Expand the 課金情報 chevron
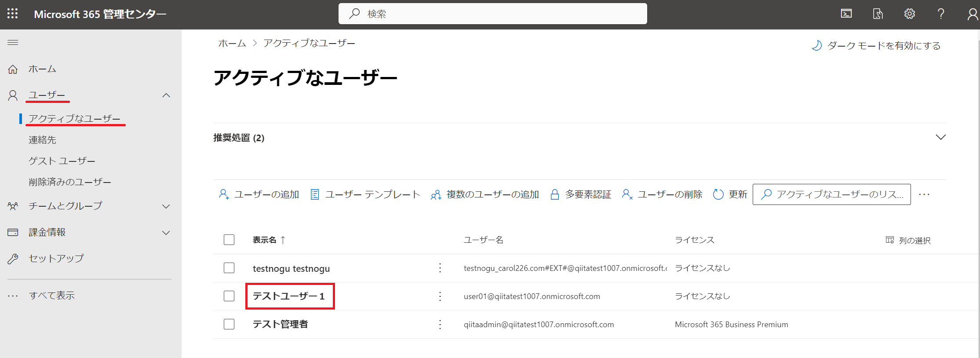Image resolution: width=980 pixels, height=358 pixels. coord(166,233)
